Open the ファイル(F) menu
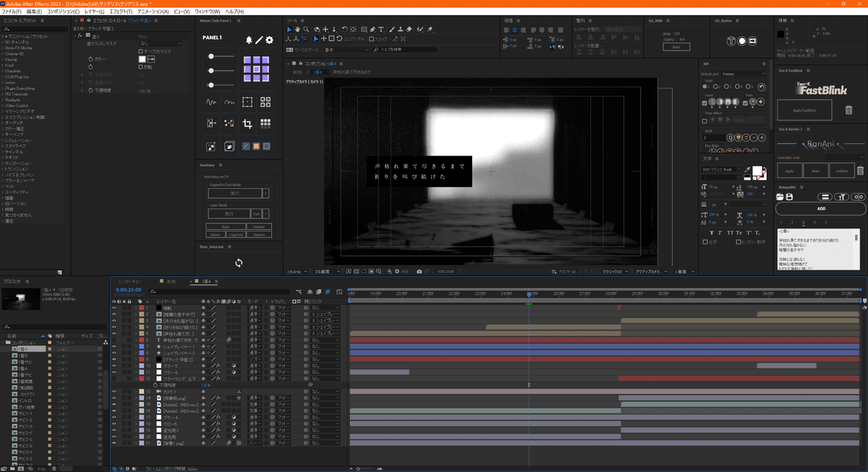The height and width of the screenshot is (472, 868). point(12,12)
